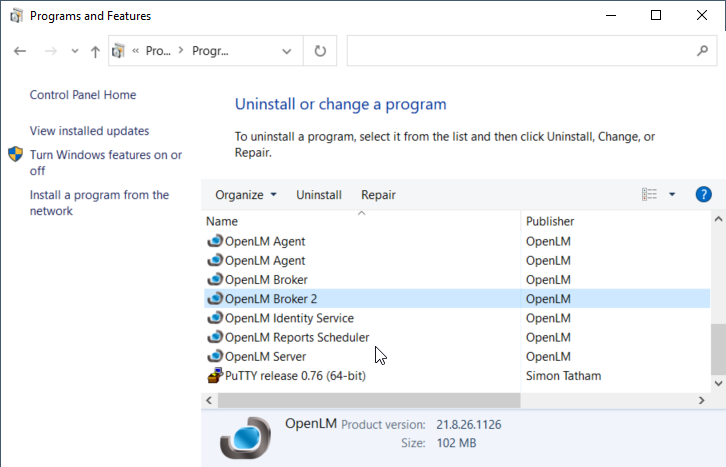Open the Organize dropdown menu
This screenshot has height=467, width=726.
coord(246,195)
